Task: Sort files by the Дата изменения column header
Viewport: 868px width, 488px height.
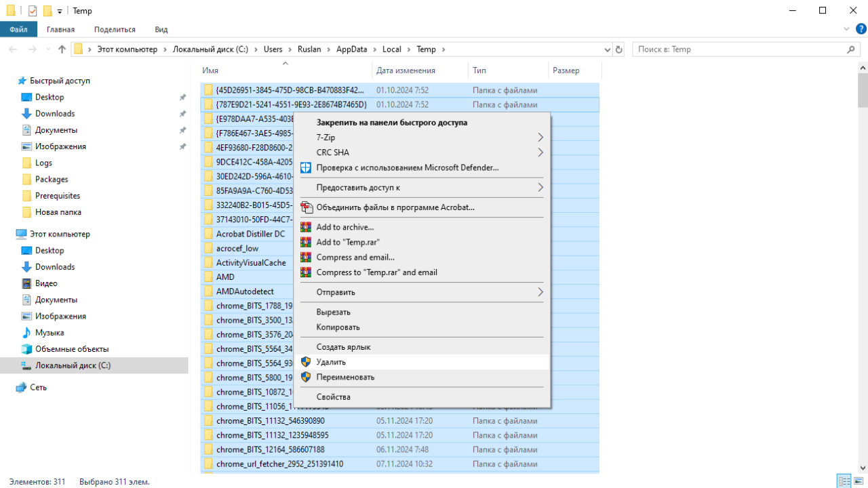Action: point(420,70)
